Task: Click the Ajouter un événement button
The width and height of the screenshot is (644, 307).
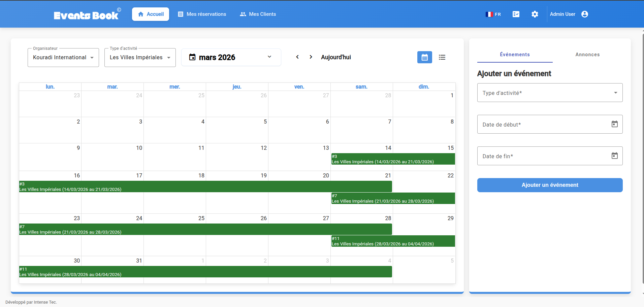Action: pyautogui.click(x=549, y=185)
